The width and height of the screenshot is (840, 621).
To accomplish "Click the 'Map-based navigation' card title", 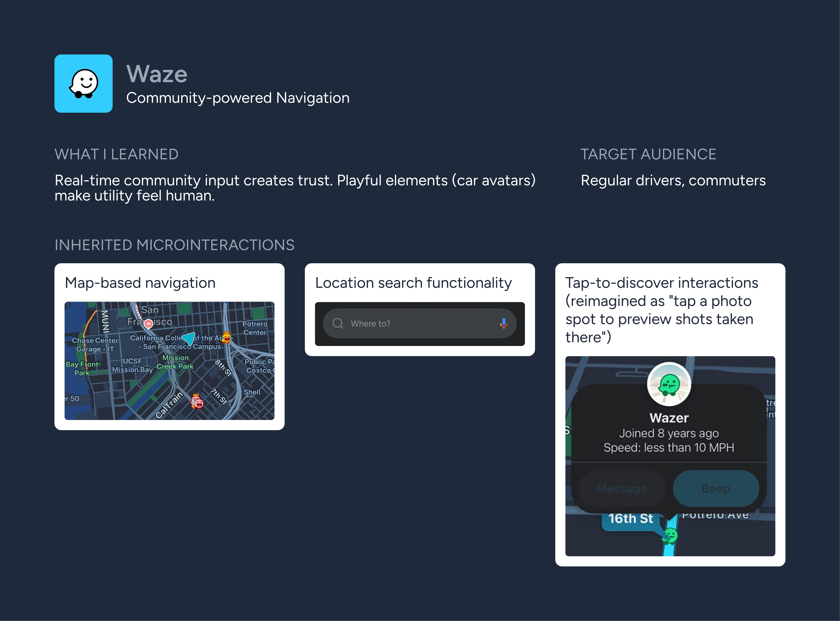I will [140, 283].
